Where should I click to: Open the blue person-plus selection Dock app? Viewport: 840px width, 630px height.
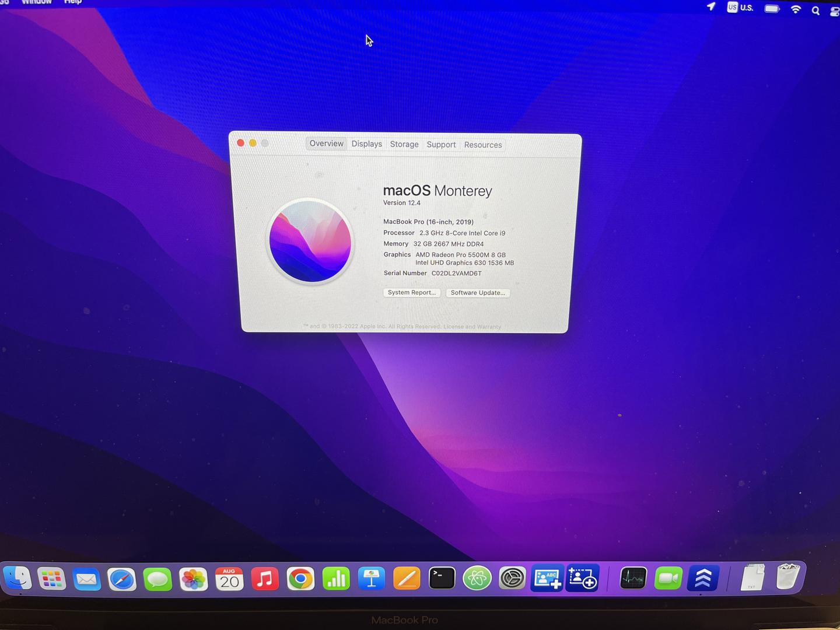click(583, 579)
